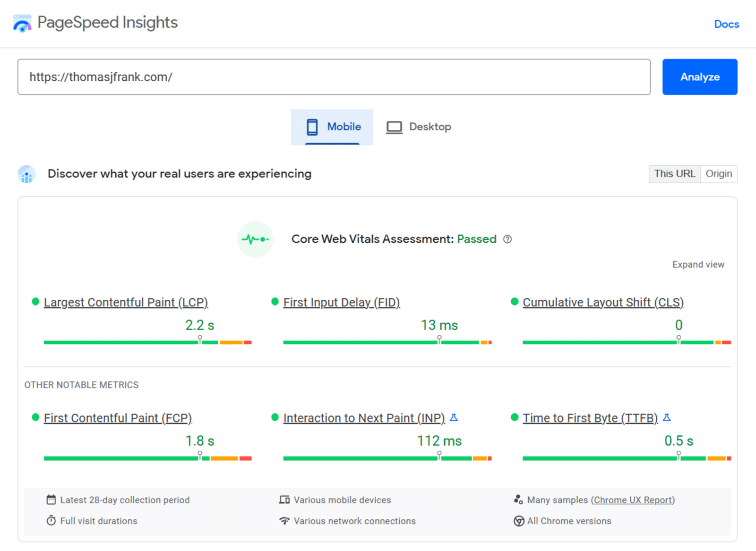
Task: Select the This URL toggle
Action: tap(674, 174)
